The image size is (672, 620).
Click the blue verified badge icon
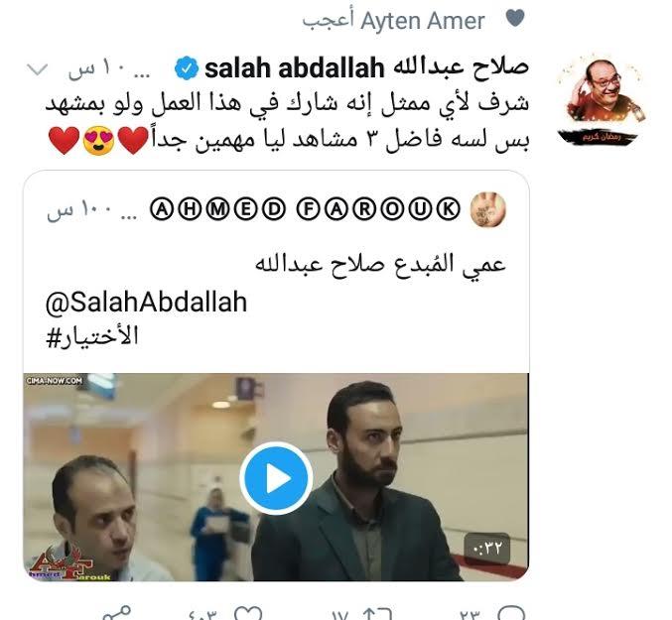(187, 68)
